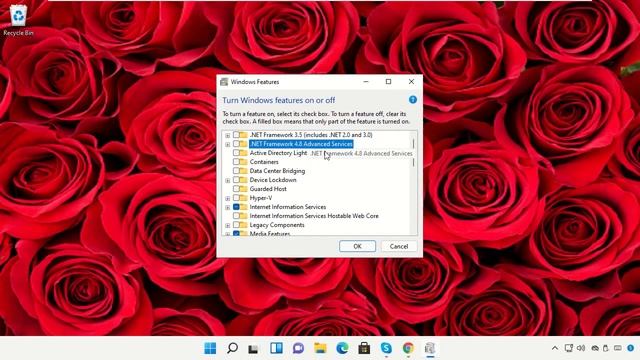Click the keyboard tray icon
Screen dimensions: 640x360
618,348
